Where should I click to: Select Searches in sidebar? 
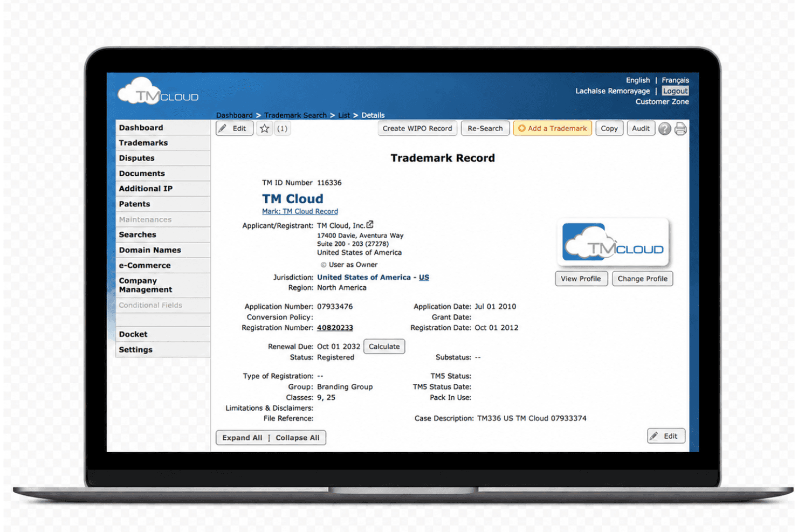pos(163,234)
